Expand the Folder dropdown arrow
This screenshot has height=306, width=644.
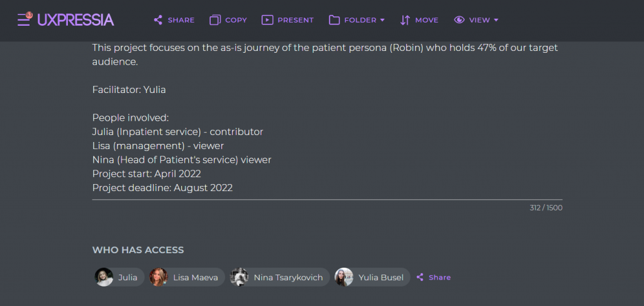[x=382, y=20]
